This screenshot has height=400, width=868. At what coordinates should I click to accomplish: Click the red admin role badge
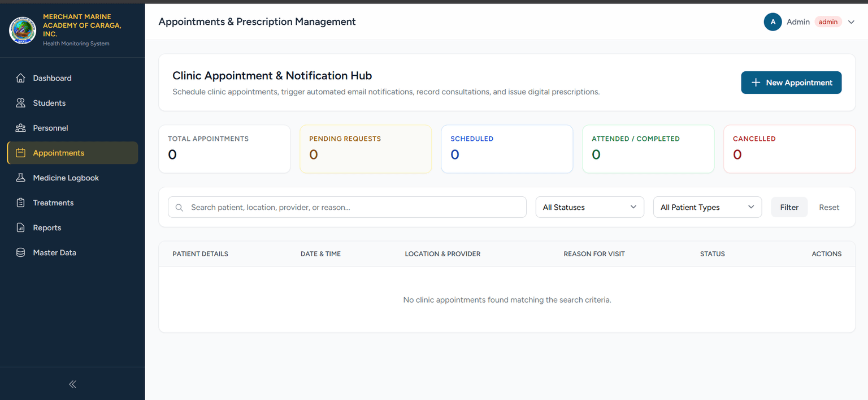pos(828,22)
